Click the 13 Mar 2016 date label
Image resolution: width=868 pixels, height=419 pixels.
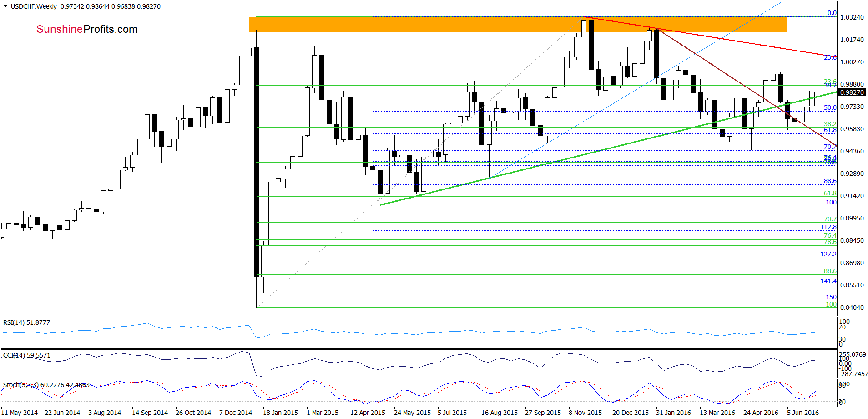717,413
